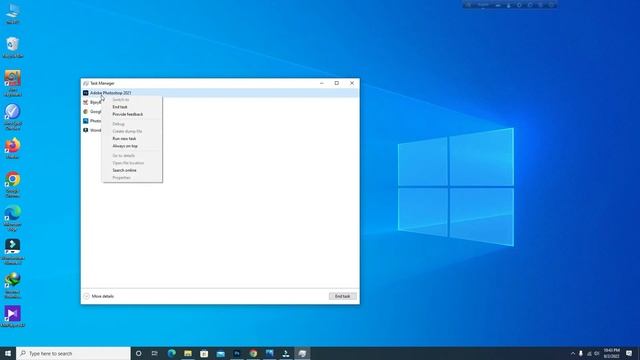This screenshot has width=640, height=360.
Task: Open the notification center icon
Action: (629, 353)
